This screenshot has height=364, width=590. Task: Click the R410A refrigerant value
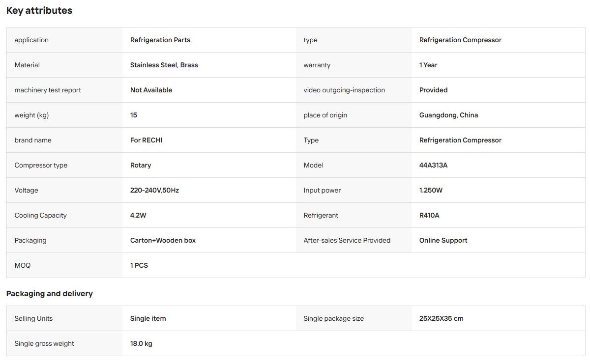click(x=429, y=215)
